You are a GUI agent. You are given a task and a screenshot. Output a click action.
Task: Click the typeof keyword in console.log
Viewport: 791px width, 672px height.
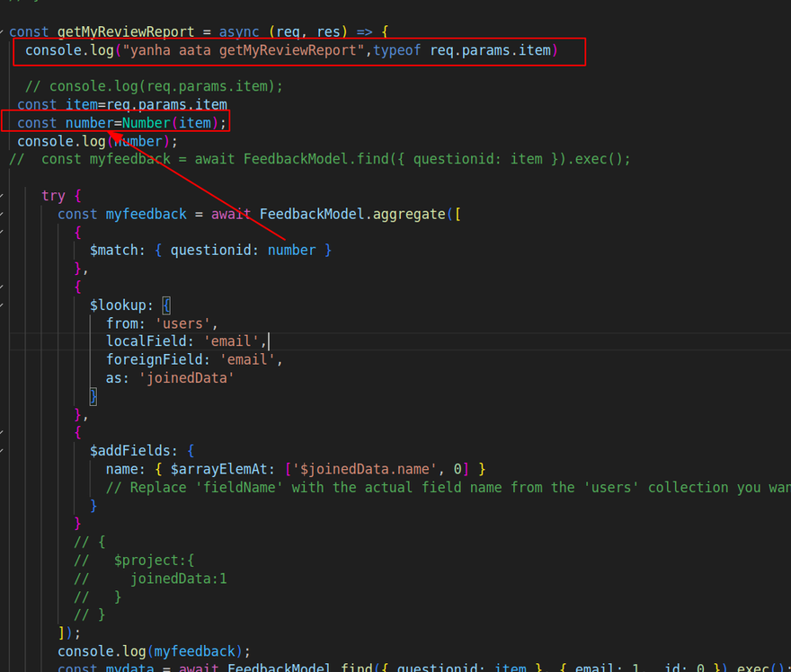(x=397, y=50)
